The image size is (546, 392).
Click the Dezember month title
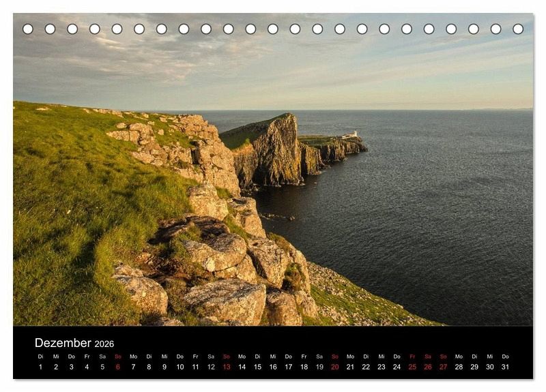click(x=63, y=343)
